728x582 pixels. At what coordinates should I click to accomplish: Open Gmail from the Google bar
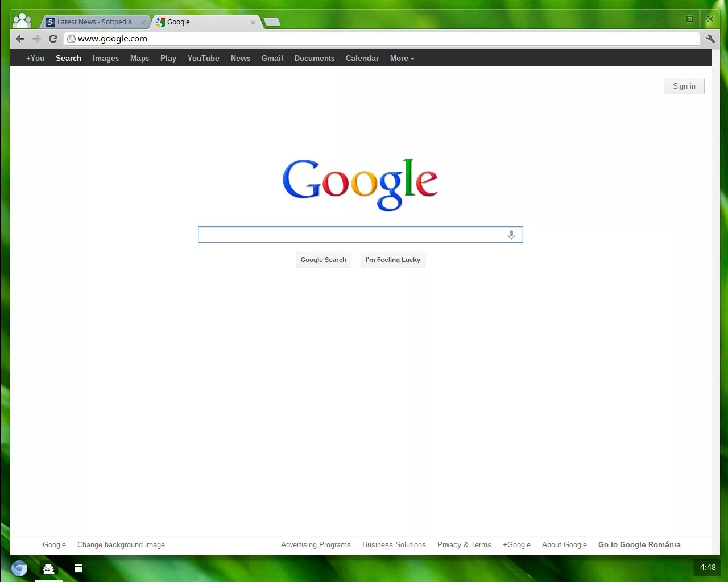tap(272, 58)
